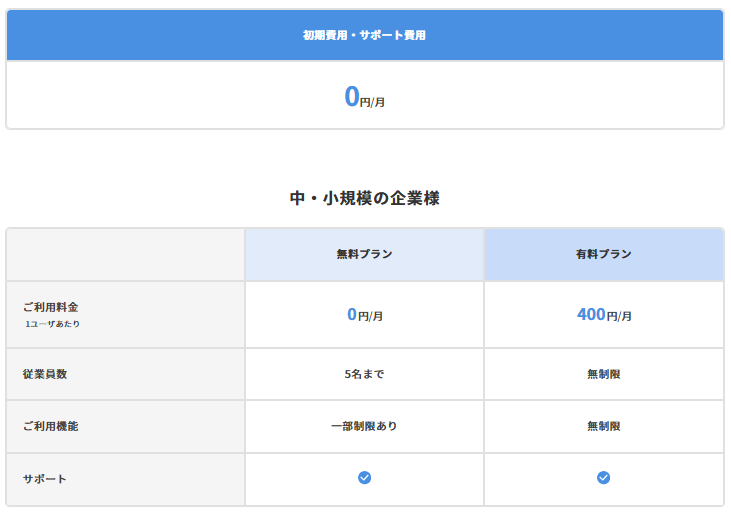Click the 400円/月 paid plan price
731x516 pixels.
tap(603, 315)
